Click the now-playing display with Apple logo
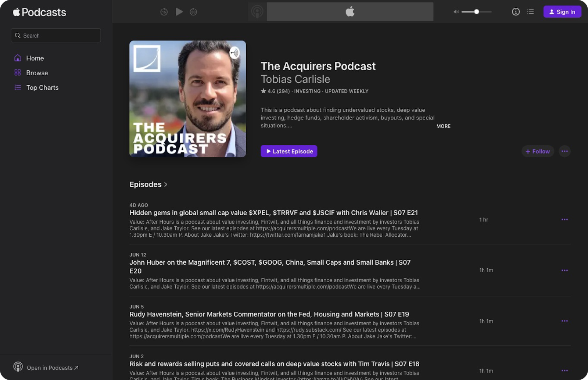 tap(350, 12)
